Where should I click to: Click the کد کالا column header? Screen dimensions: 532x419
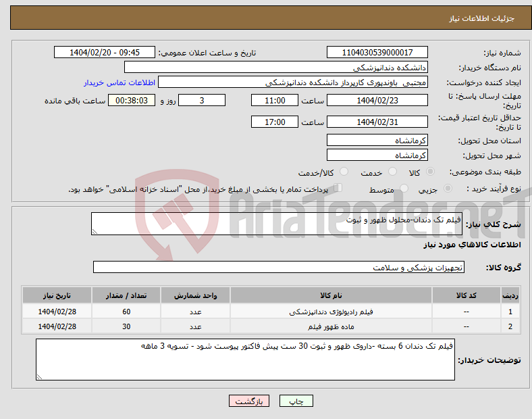coord(467,295)
